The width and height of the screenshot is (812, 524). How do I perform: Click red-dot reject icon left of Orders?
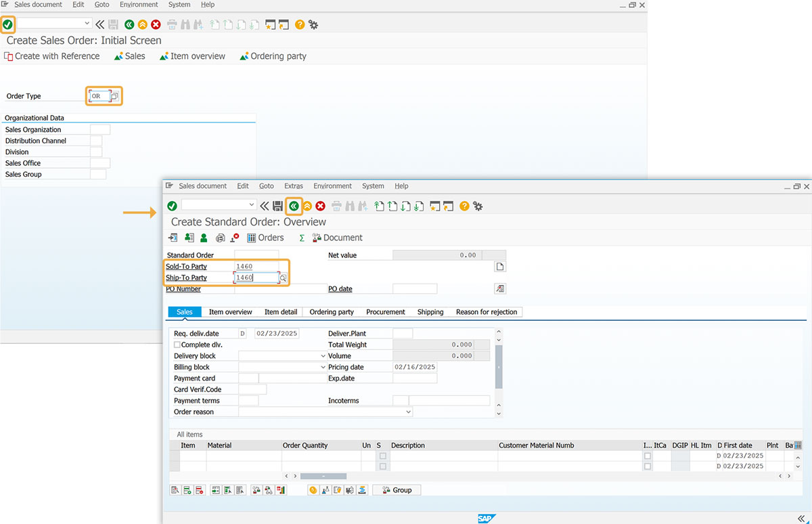tap(234, 238)
